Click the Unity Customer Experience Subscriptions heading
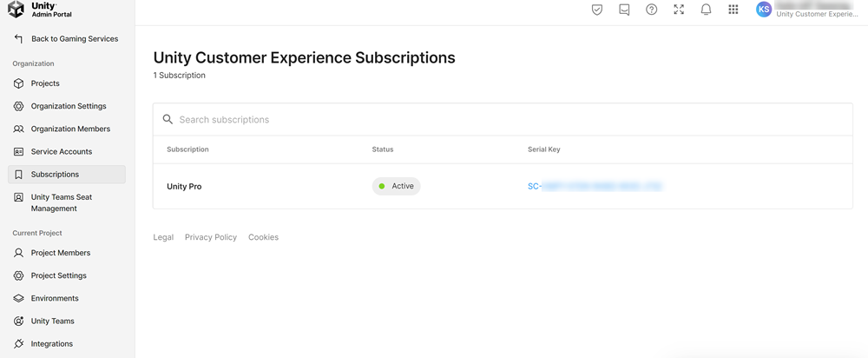The width and height of the screenshot is (868, 358). point(305,57)
